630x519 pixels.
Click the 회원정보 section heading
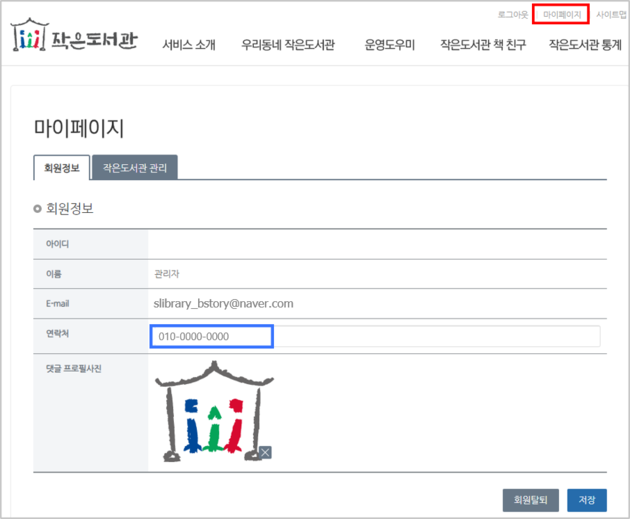pyautogui.click(x=70, y=208)
